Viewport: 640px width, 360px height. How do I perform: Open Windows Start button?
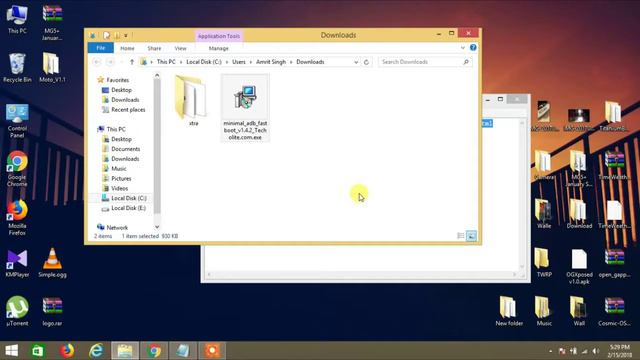pyautogui.click(x=11, y=351)
